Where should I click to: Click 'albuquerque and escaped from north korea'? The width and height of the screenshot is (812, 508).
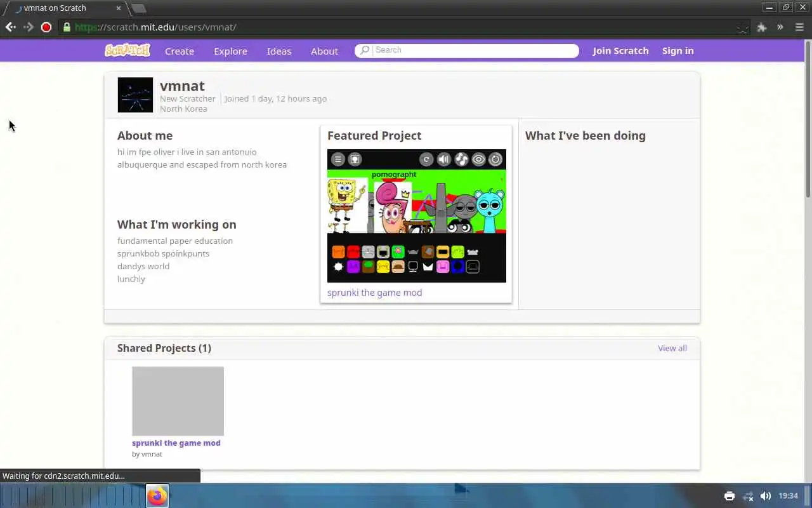pos(202,164)
